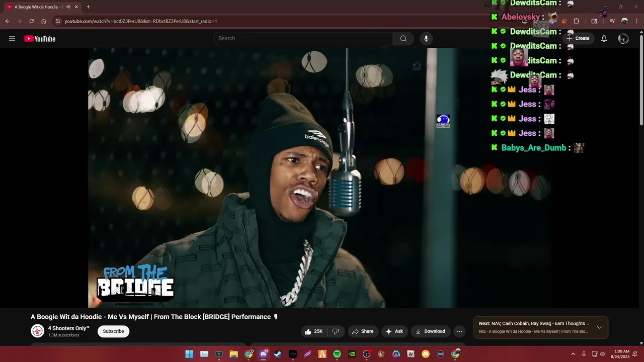Dislike the A Boogie video

point(336,331)
